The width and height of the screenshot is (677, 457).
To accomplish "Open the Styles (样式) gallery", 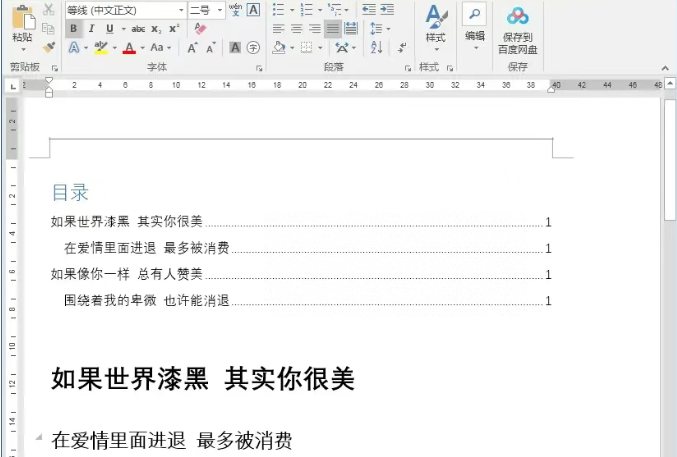I will pyautogui.click(x=435, y=27).
